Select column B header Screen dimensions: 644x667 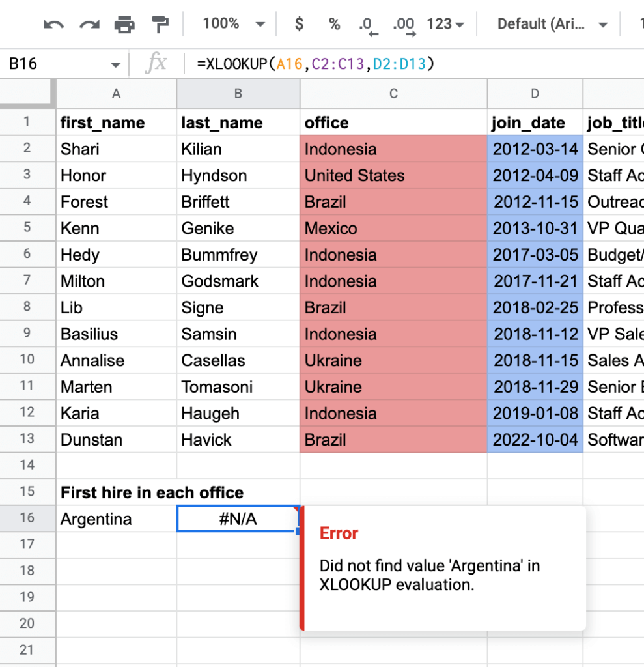(x=238, y=94)
